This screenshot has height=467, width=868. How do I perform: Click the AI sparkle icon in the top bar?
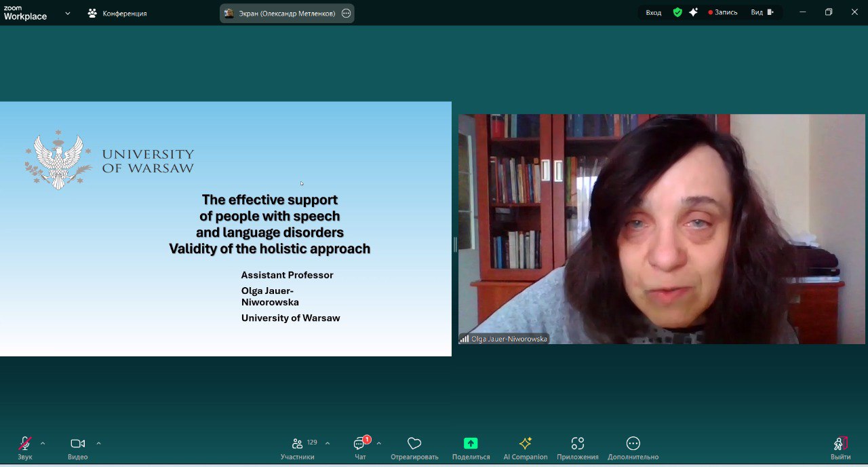point(693,12)
